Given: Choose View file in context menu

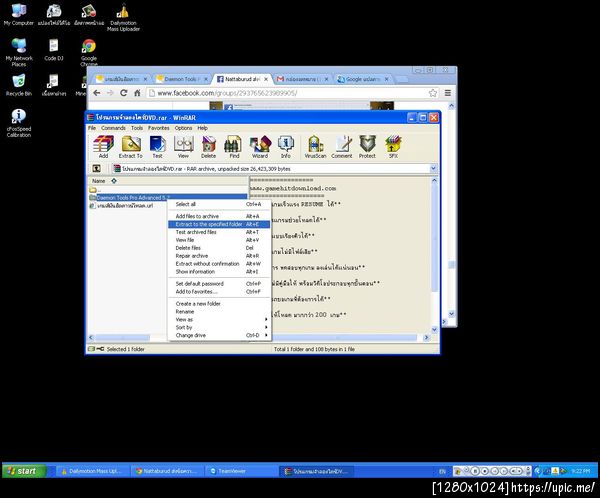Looking at the screenshot, I should tap(219, 240).
